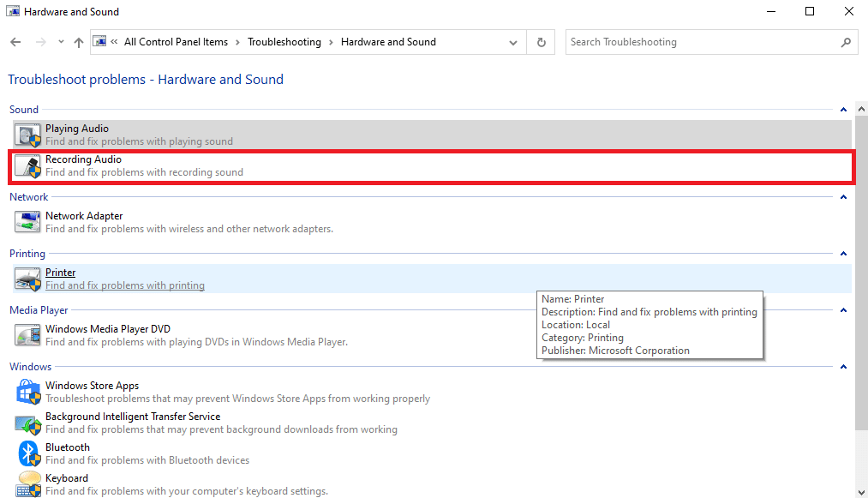Viewport: 868px width, 498px height.
Task: Click the Printer troubleshooter icon
Action: point(28,279)
